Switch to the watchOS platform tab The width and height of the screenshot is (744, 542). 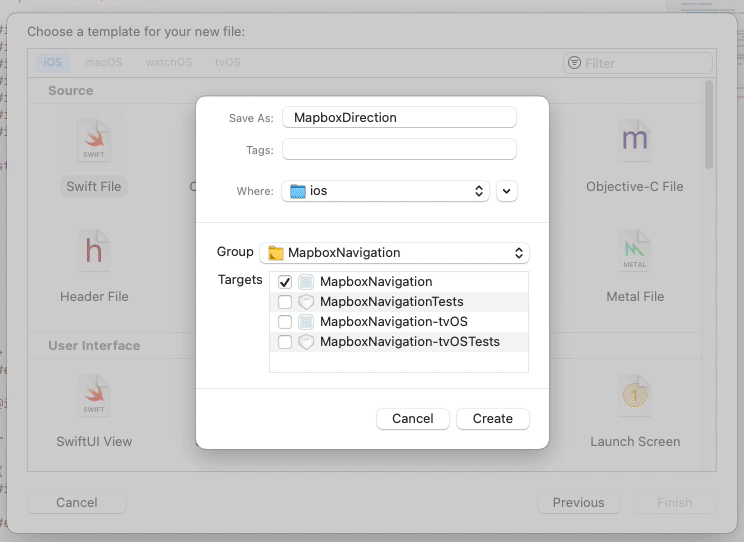(x=168, y=62)
